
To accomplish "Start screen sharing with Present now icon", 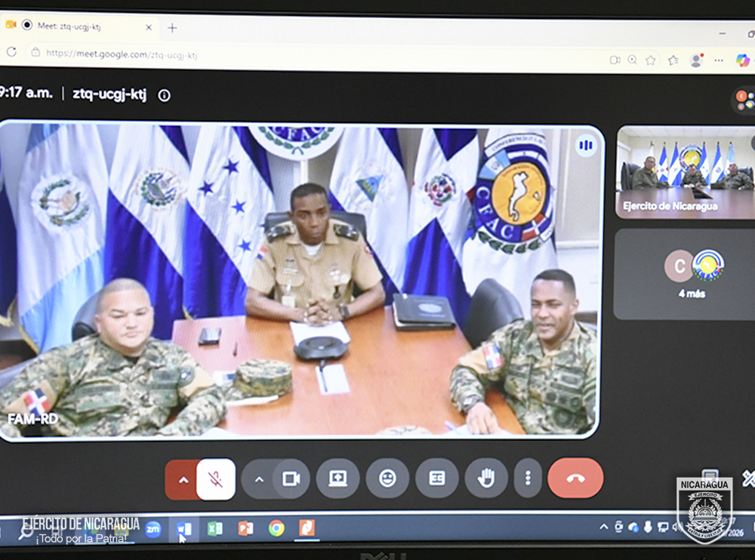I will 337,478.
